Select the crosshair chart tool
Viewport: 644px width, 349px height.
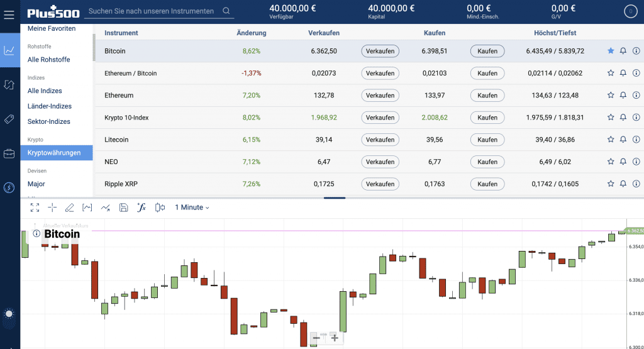pyautogui.click(x=52, y=208)
